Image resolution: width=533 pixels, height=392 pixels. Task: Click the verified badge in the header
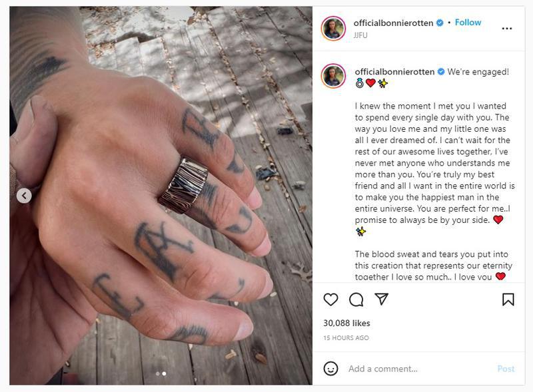pos(440,23)
